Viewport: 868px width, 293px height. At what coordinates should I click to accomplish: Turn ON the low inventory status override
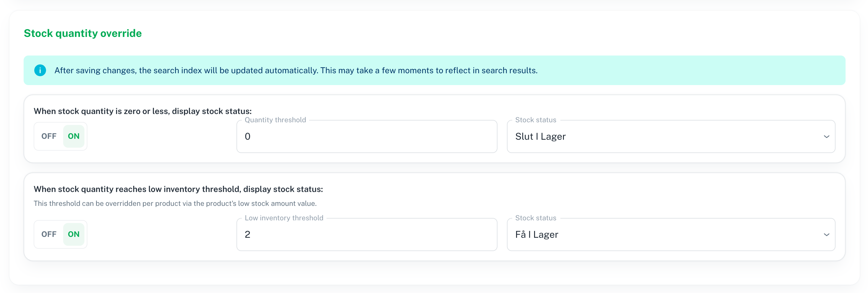click(74, 234)
